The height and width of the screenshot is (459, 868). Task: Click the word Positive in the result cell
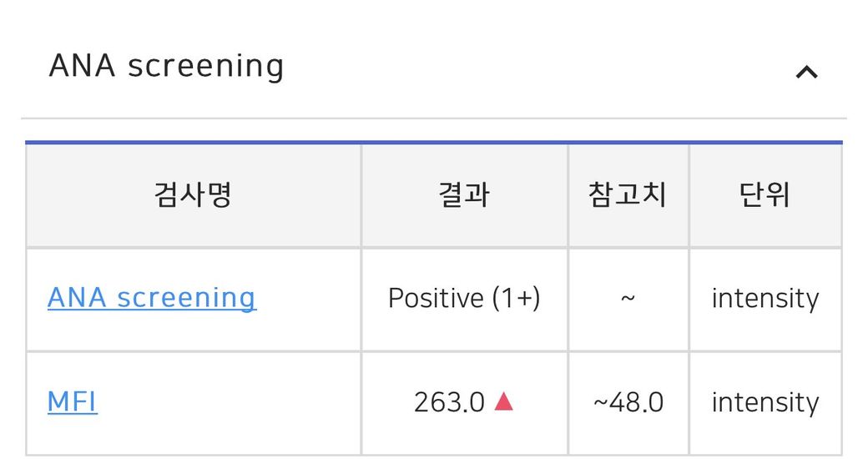[x=436, y=298]
